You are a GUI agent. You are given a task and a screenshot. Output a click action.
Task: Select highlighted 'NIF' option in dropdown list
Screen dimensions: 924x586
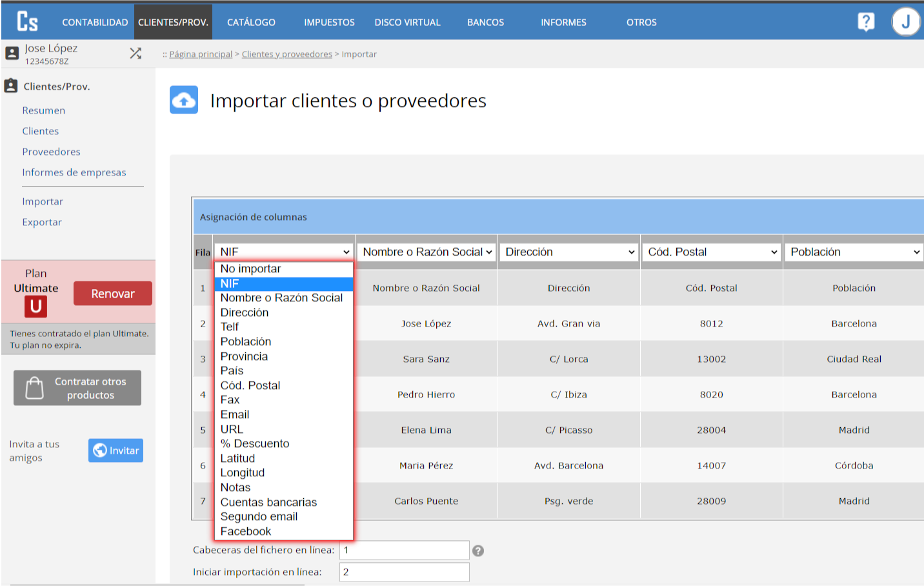click(x=284, y=283)
